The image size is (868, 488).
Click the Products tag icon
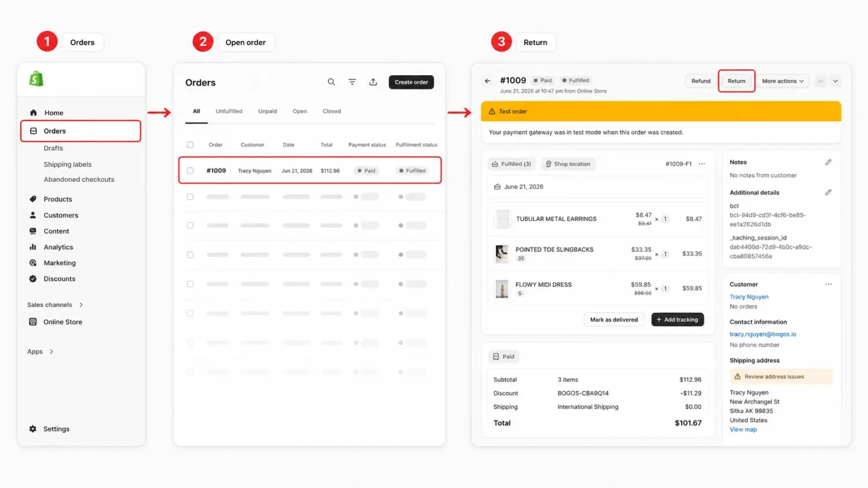click(33, 199)
